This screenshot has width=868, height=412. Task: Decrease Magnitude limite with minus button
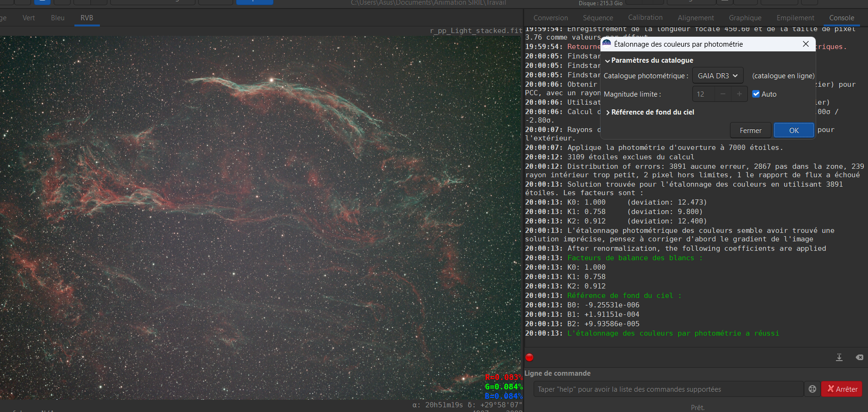(x=722, y=94)
